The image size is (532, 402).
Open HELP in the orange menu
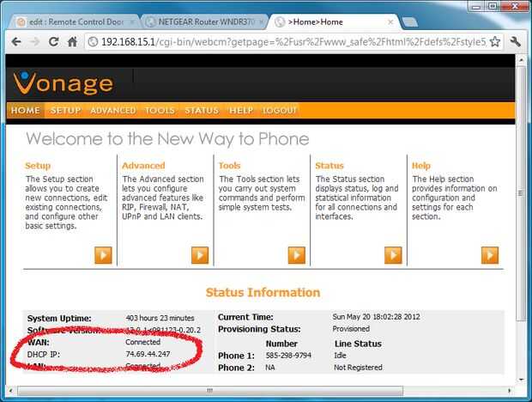click(x=241, y=110)
